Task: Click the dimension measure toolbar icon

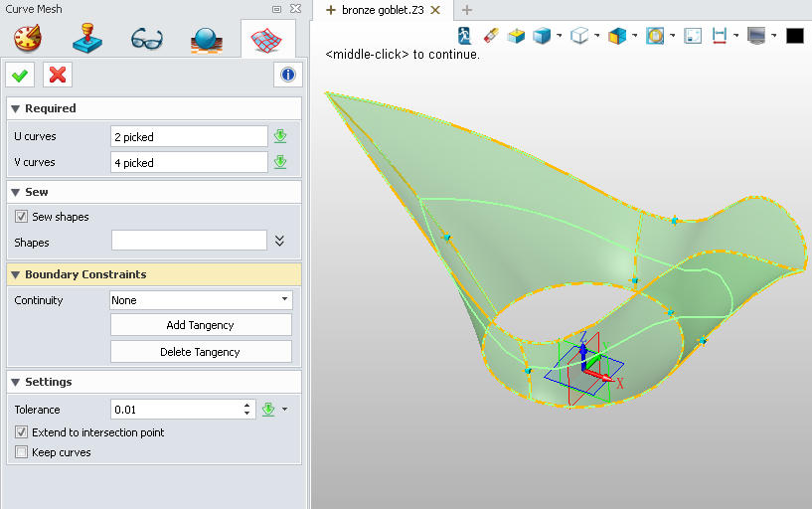Action: click(720, 36)
